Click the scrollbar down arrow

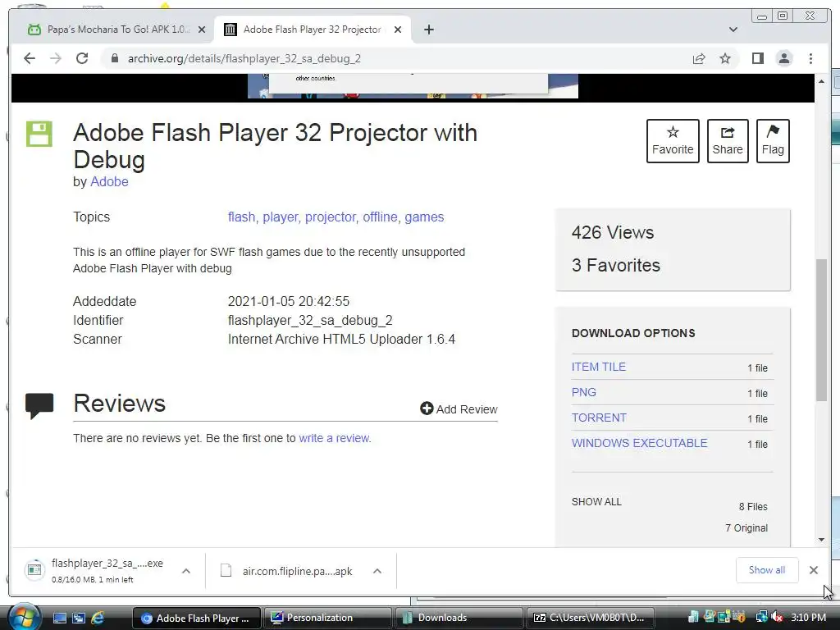pyautogui.click(x=821, y=540)
